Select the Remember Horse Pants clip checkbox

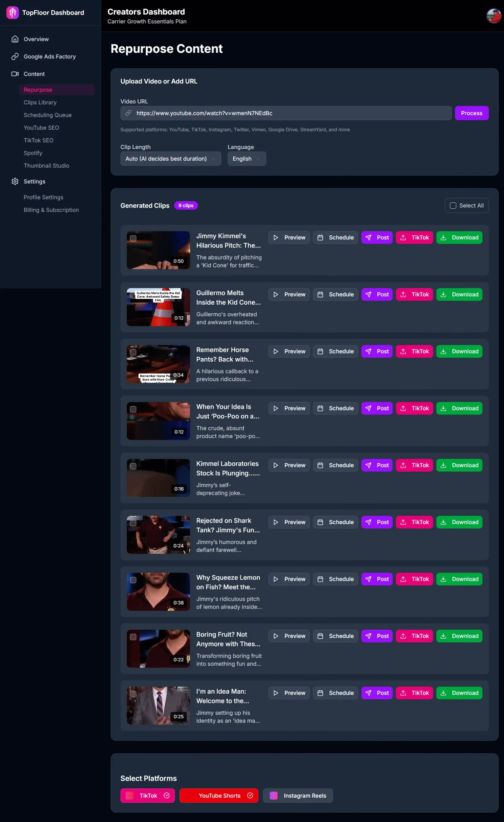133,352
